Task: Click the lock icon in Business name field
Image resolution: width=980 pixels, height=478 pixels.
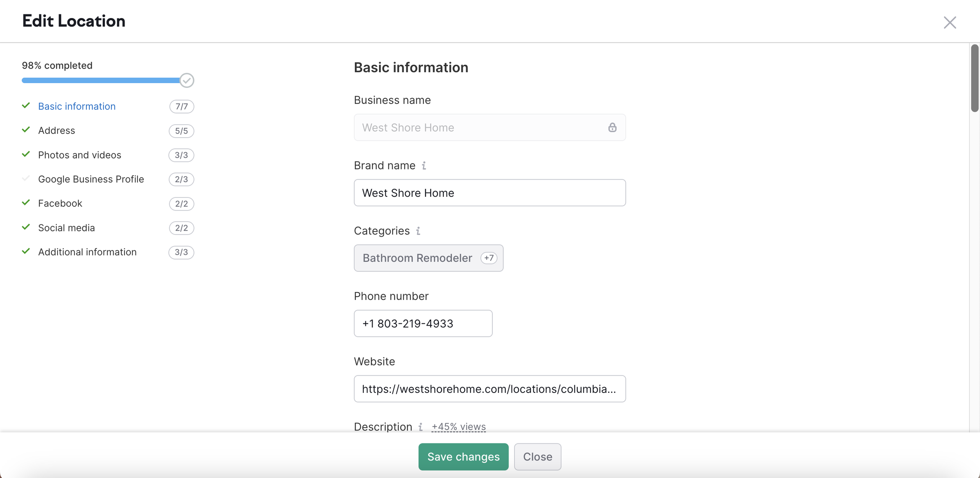Action: 612,127
